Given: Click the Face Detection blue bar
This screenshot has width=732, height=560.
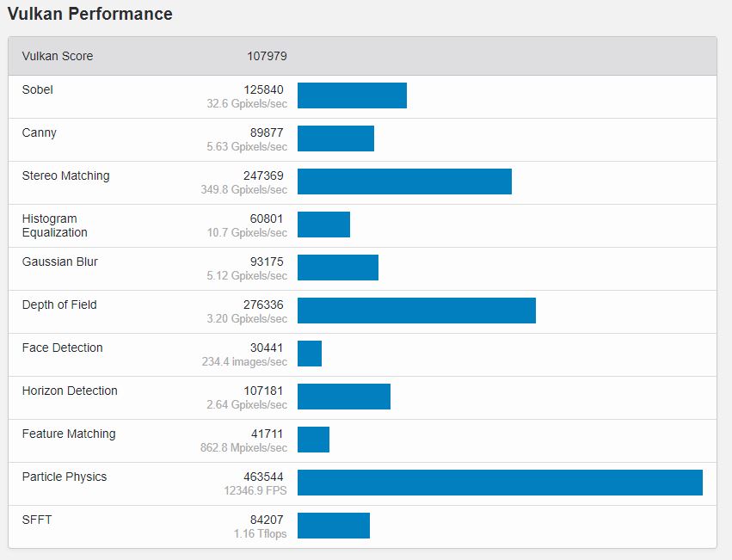Looking at the screenshot, I should click(x=310, y=354).
